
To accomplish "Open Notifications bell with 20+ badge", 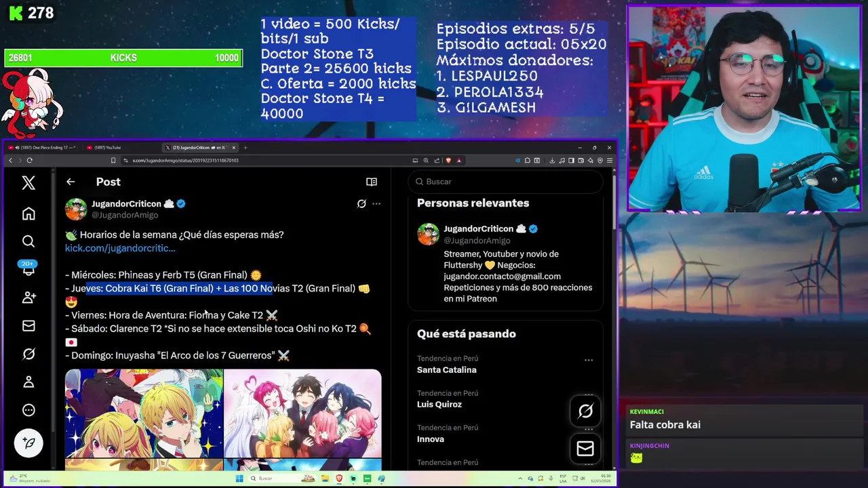I will pos(28,269).
